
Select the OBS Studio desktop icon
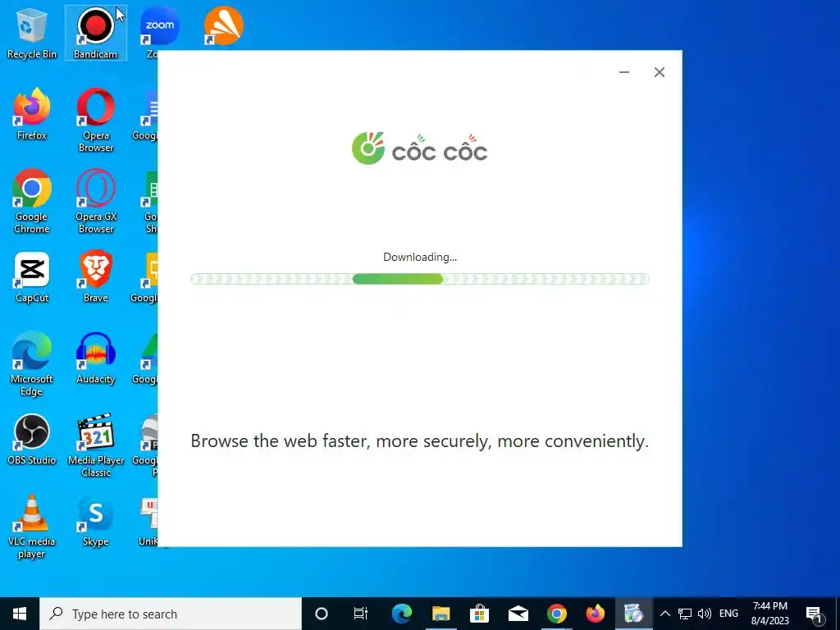point(32,439)
